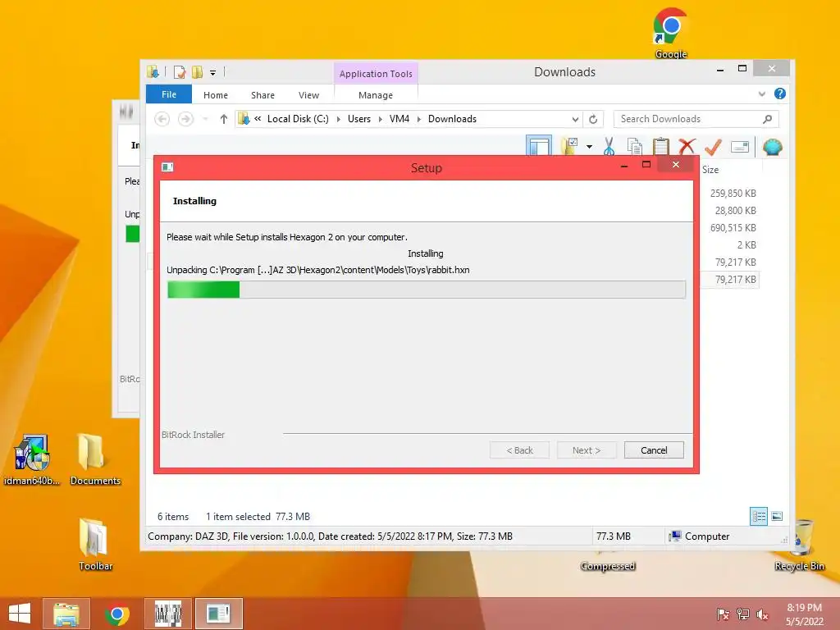The width and height of the screenshot is (840, 630).
Task: Click Users in the address breadcrumb
Action: [359, 119]
